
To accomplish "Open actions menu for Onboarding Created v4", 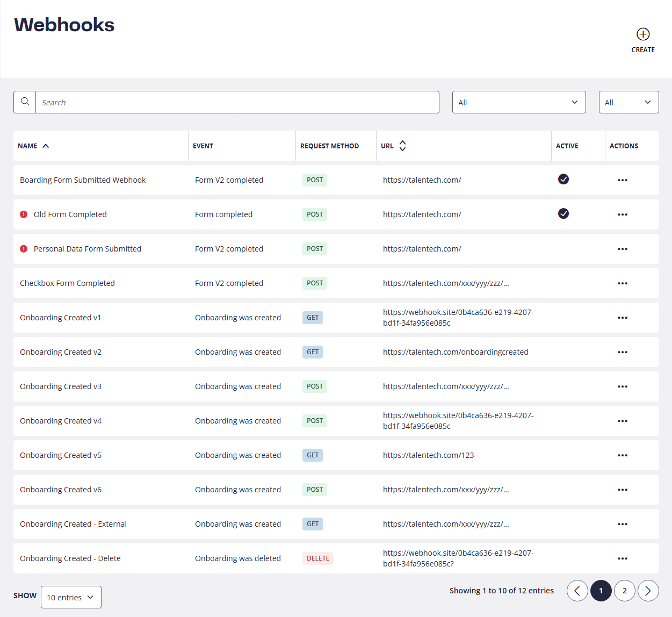I will 623,421.
